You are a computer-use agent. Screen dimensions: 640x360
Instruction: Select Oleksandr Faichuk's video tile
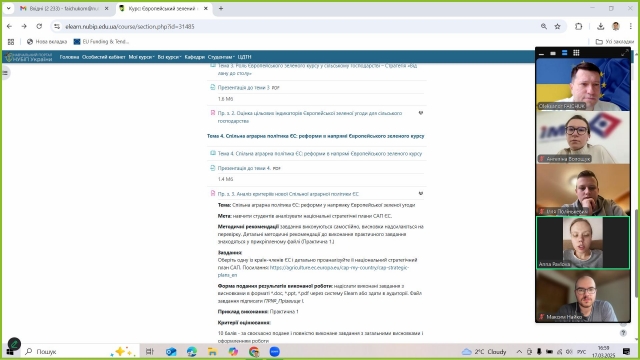[x=583, y=84]
